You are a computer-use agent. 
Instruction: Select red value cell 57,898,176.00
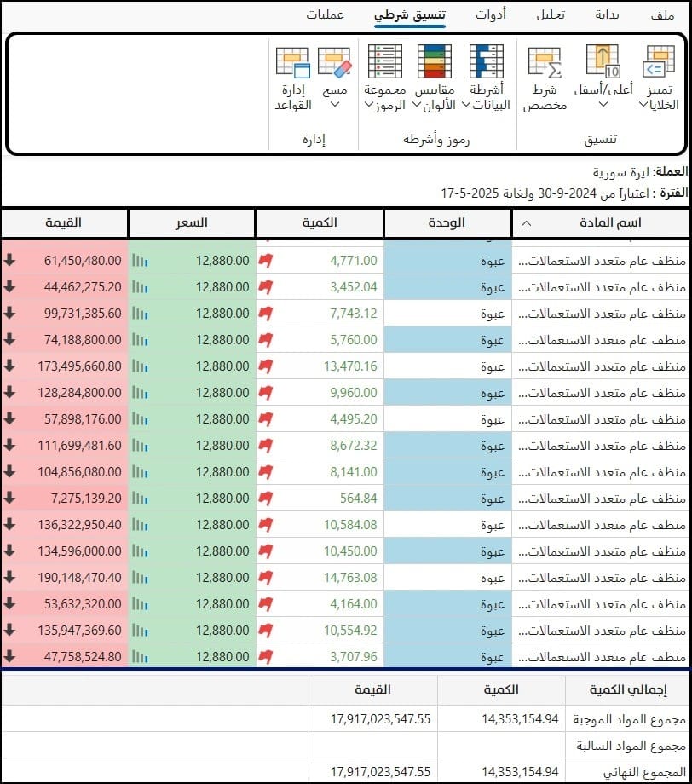pos(65,419)
